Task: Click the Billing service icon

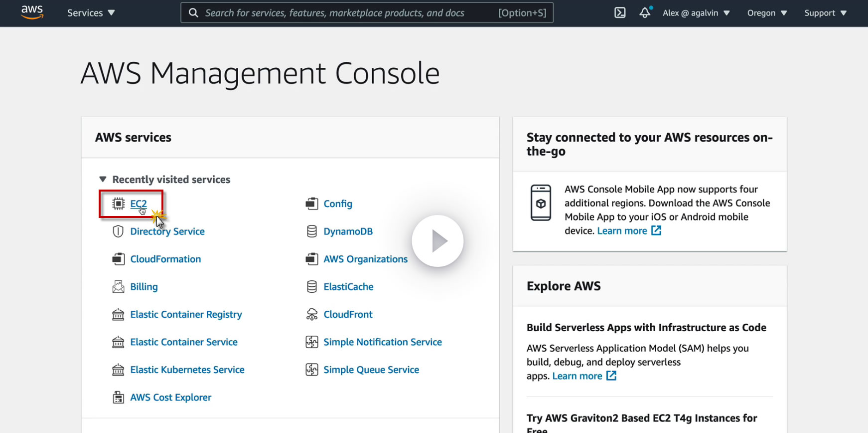Action: tap(118, 287)
